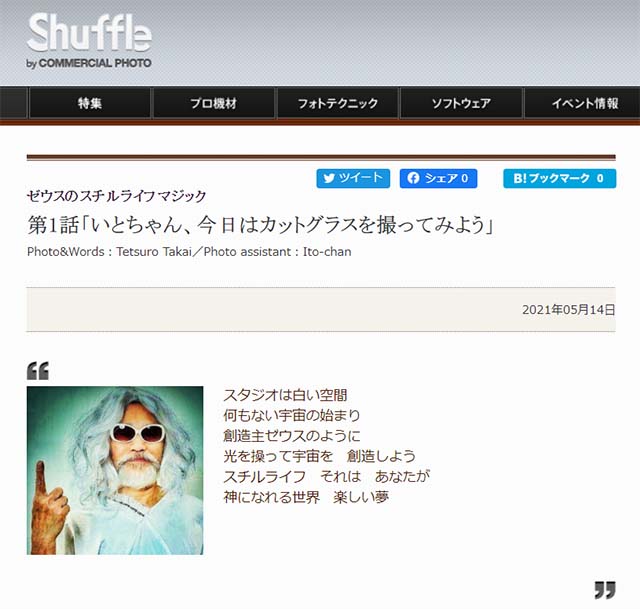Click the Shuffle site logo

click(x=89, y=40)
